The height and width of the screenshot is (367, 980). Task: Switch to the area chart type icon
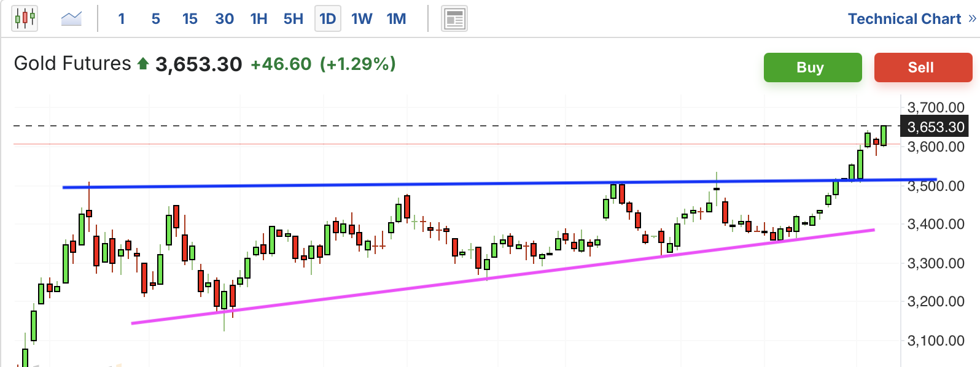coord(72,18)
